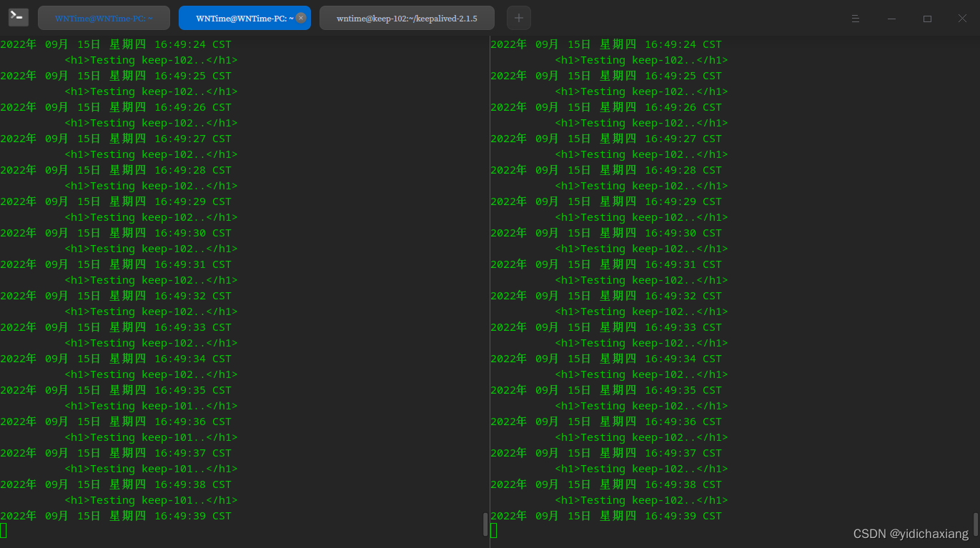
Task: Click the 16:49:39 CST line in left pane
Action: point(116,516)
